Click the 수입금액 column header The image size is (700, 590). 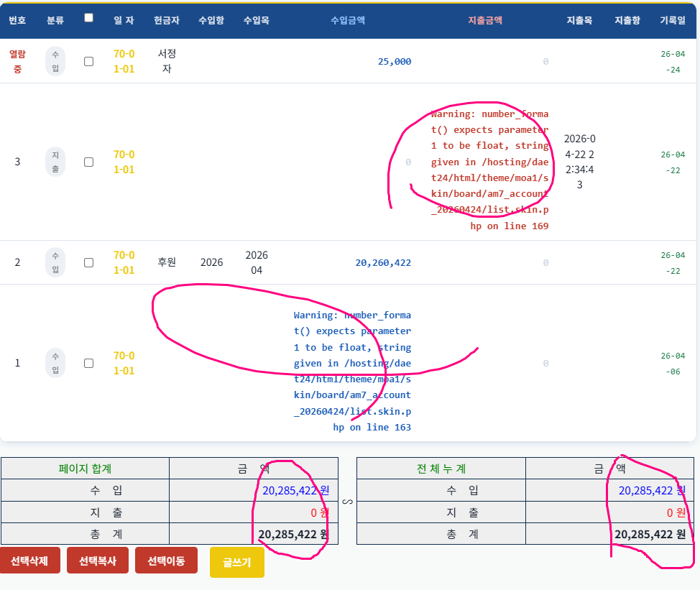(x=347, y=20)
